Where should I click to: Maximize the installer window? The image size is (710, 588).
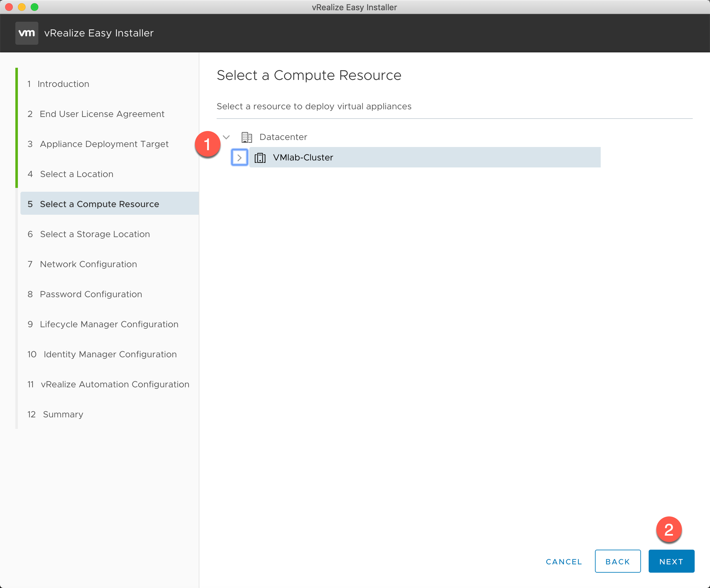(35, 7)
